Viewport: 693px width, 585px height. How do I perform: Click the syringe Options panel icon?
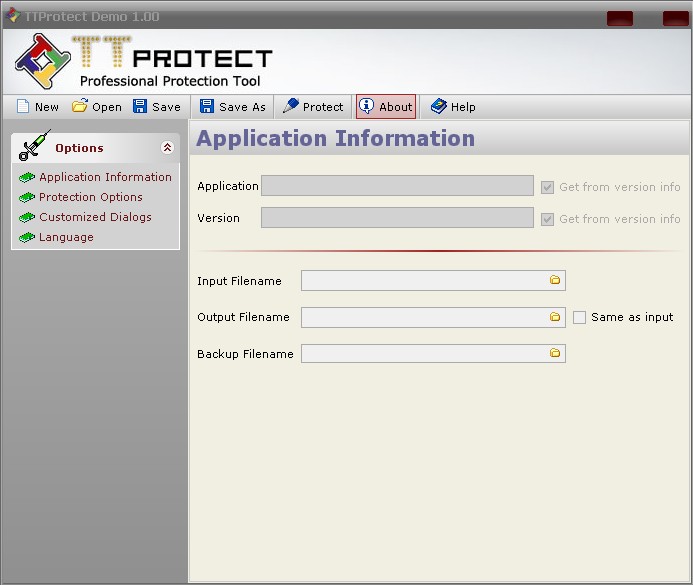(34, 145)
